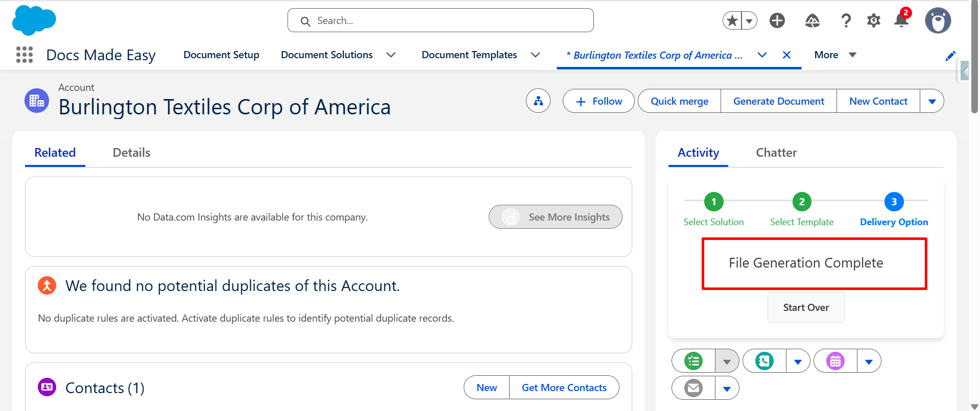The width and height of the screenshot is (980, 411).
Task: Go to step 3 Delivery Option
Action: (x=894, y=209)
